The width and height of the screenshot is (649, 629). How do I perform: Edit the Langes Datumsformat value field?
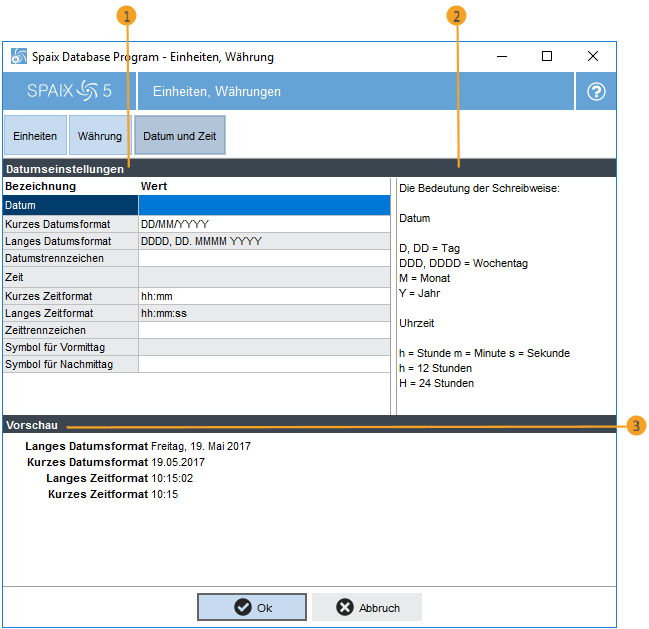coord(264,241)
